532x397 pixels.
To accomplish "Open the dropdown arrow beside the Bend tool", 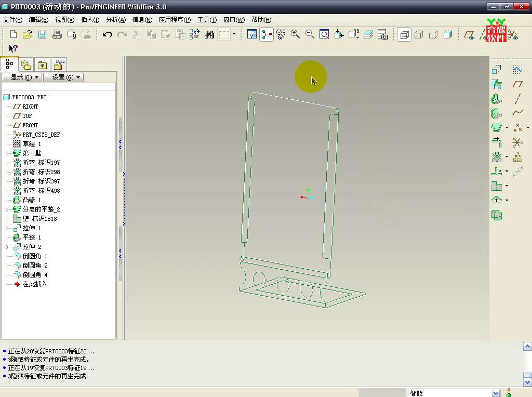I will (x=507, y=157).
